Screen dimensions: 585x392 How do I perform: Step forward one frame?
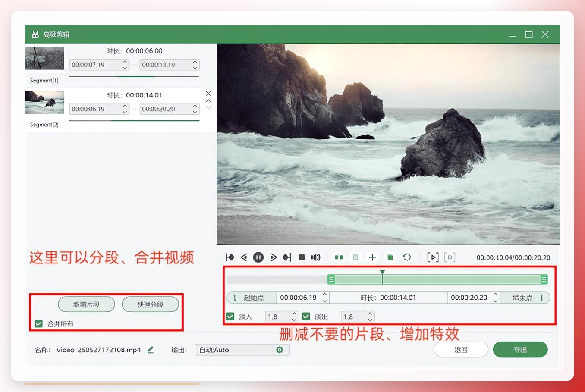(x=273, y=257)
